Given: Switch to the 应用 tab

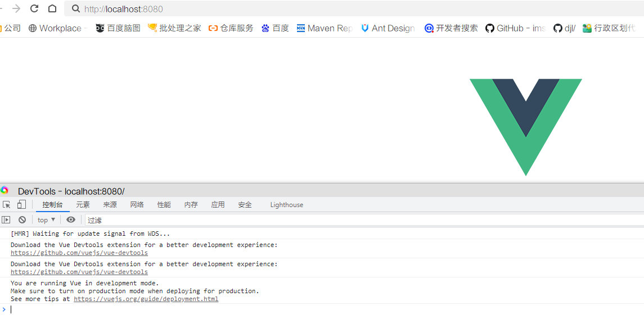Looking at the screenshot, I should 218,205.
